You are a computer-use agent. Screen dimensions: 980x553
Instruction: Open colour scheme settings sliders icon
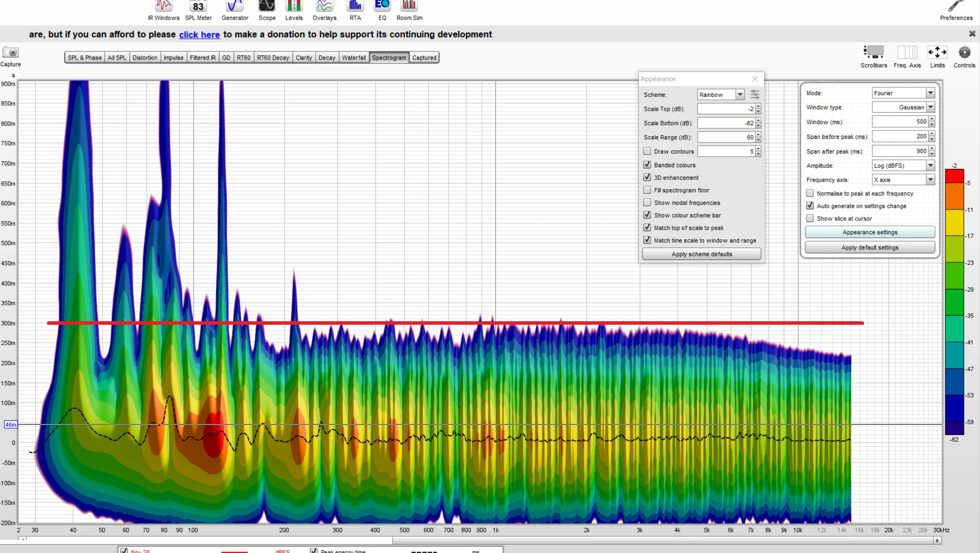point(755,94)
